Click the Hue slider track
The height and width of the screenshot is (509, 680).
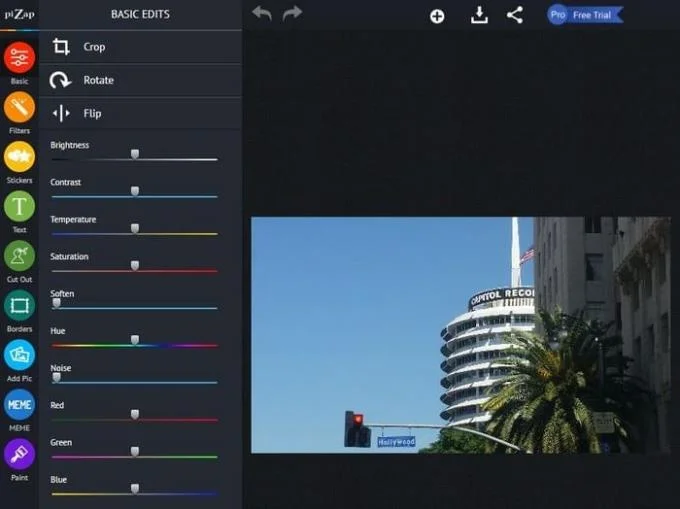pyautogui.click(x=134, y=346)
